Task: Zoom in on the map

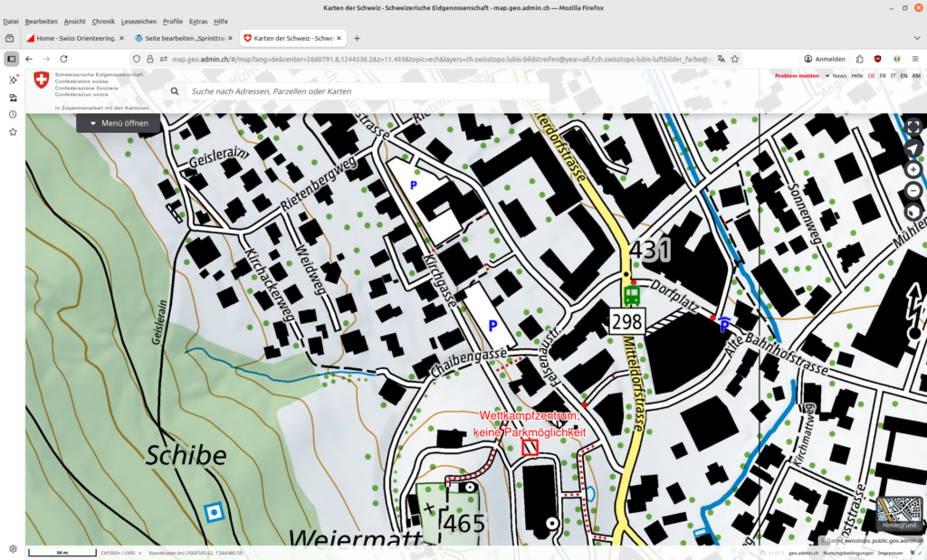Action: [913, 169]
